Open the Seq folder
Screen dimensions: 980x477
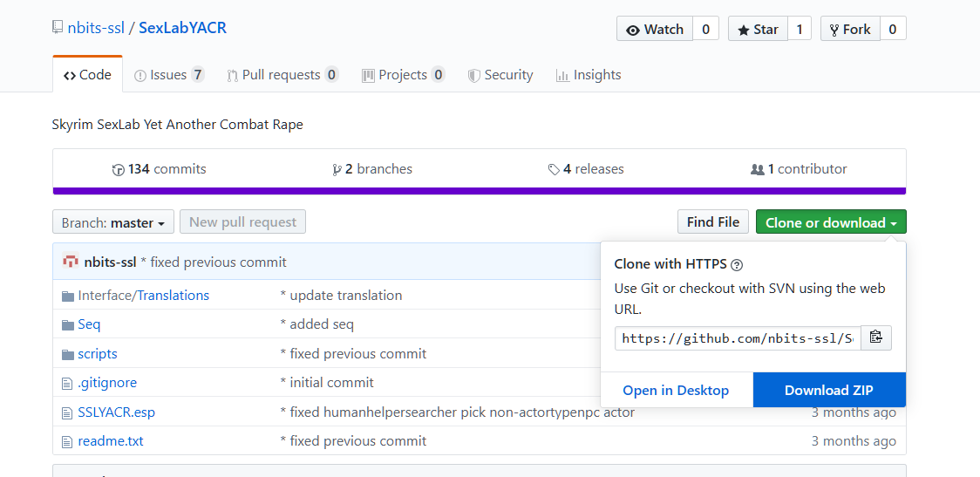[x=90, y=324]
